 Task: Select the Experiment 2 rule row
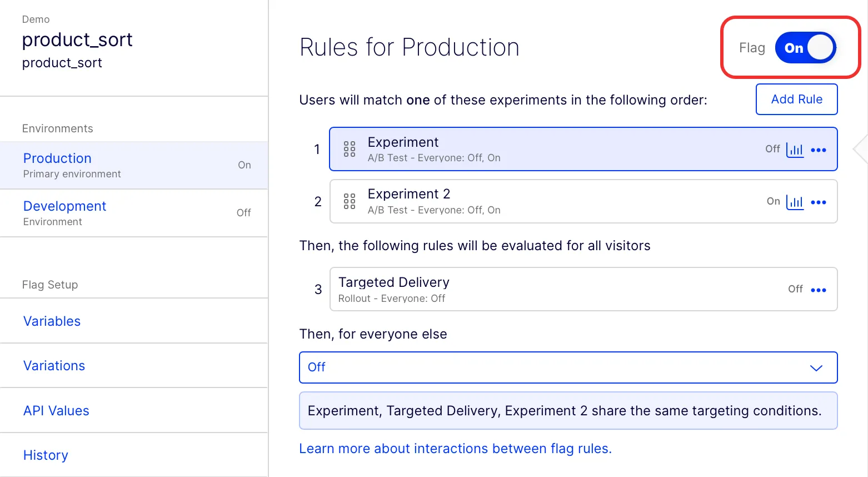tap(583, 201)
